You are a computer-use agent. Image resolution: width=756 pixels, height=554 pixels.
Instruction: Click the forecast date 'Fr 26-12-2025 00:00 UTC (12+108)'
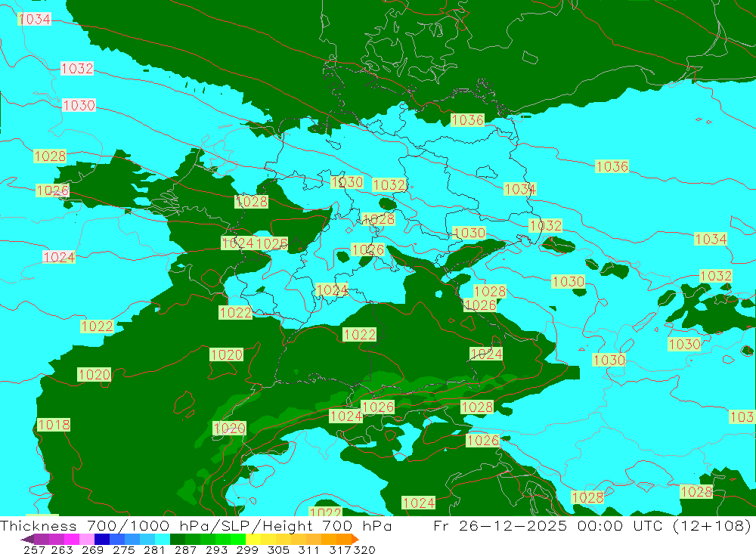pos(592,525)
